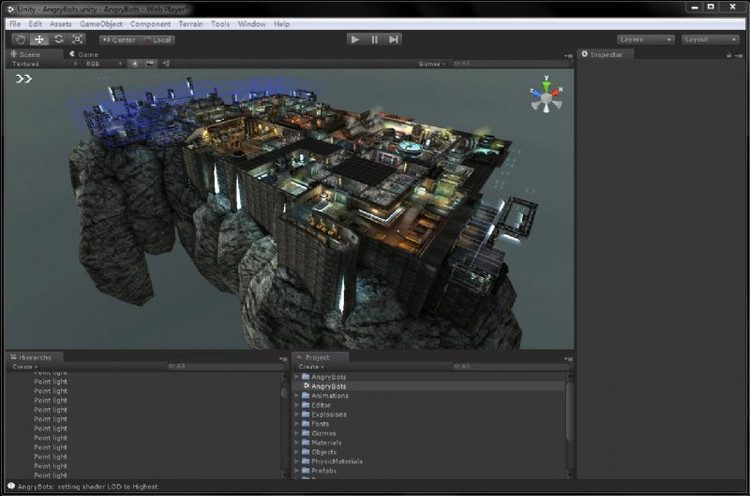Screen dimensions: 750x496
Task: Select the Hand (pan) tool
Action: point(20,40)
